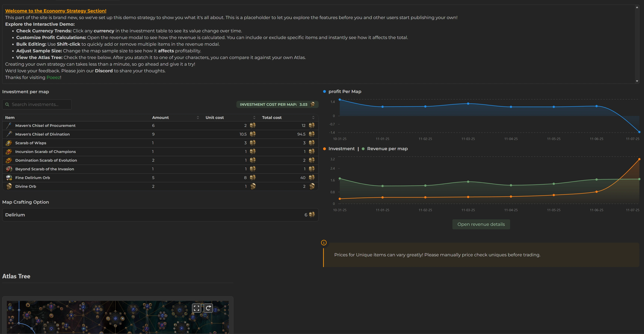The height and width of the screenshot is (334, 644).
Task: Click the 11-06-25 point on profit chart
Action: [596, 106]
